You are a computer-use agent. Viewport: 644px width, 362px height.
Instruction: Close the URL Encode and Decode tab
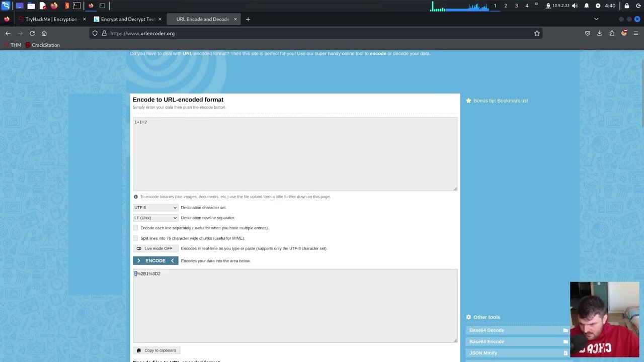(x=235, y=19)
